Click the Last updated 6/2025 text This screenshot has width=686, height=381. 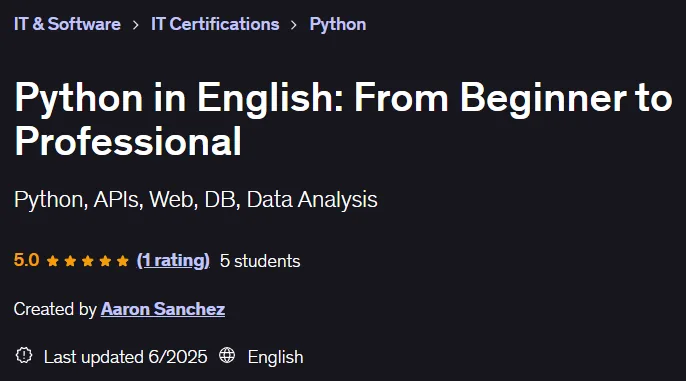[126, 357]
